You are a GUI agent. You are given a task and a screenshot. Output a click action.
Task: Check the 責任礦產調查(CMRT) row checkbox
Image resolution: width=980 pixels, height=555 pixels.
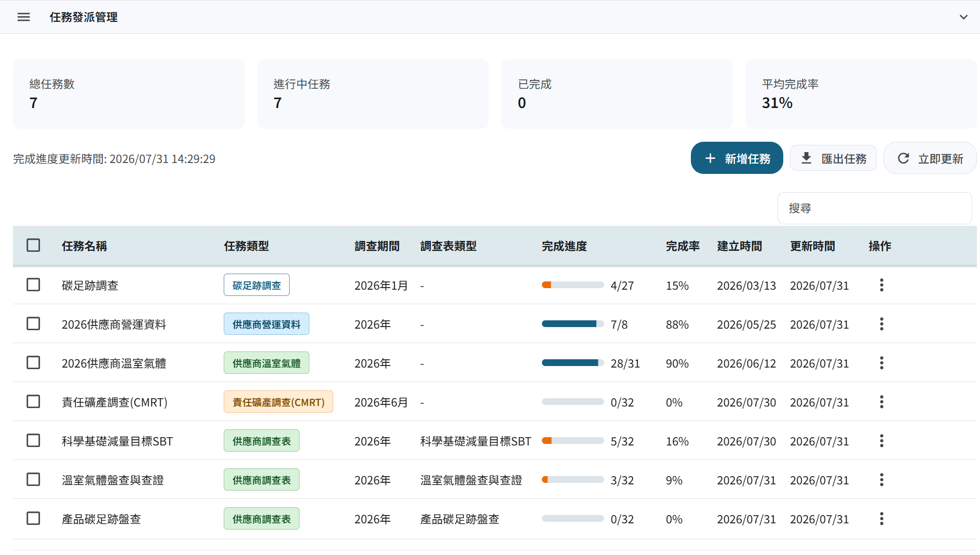click(33, 401)
